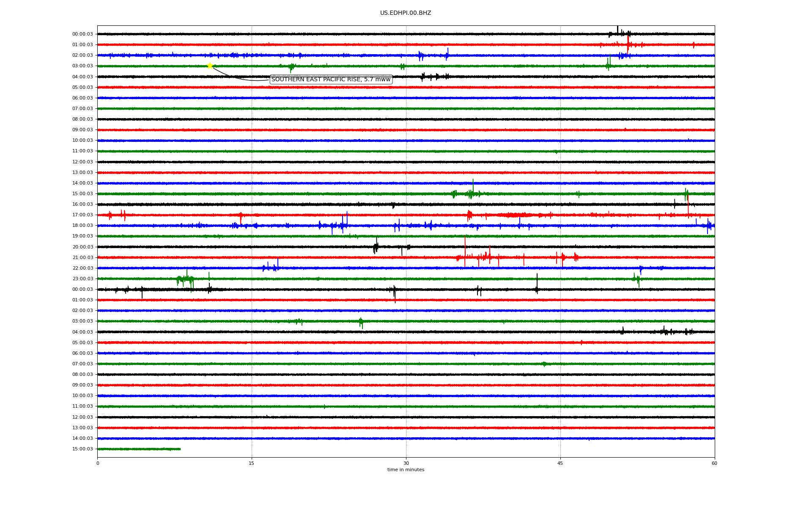
Task: Click the green seismic trace of row 23:00:03
Action: coord(406,279)
